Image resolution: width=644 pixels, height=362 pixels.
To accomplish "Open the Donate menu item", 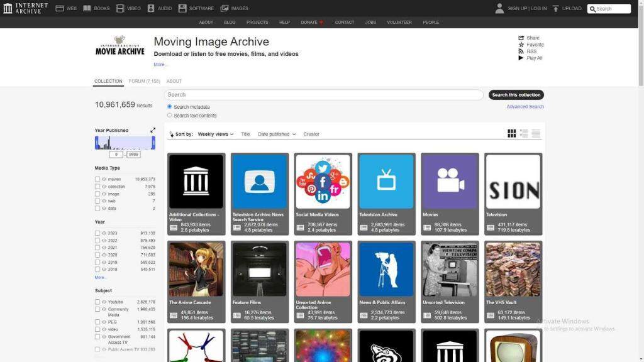I will pyautogui.click(x=312, y=22).
